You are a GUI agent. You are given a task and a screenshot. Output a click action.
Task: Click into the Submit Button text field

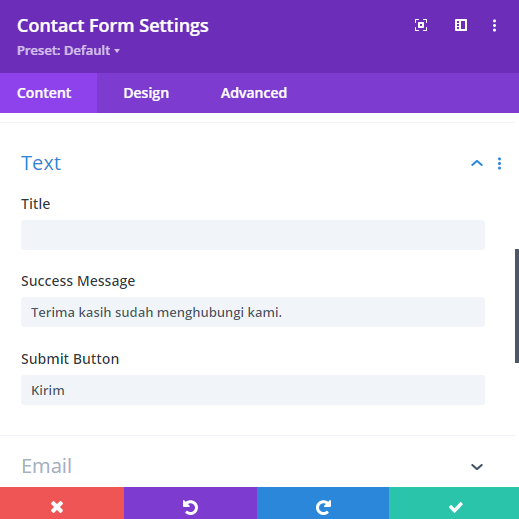(253, 390)
